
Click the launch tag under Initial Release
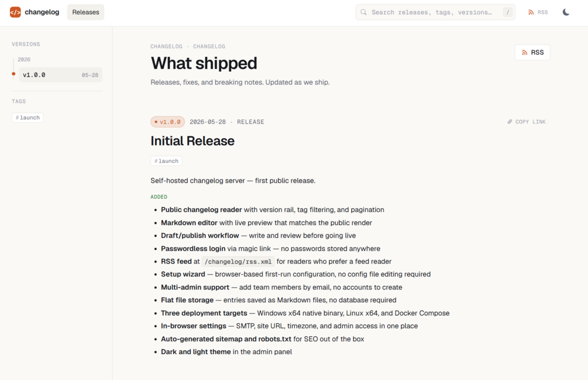[x=166, y=161]
